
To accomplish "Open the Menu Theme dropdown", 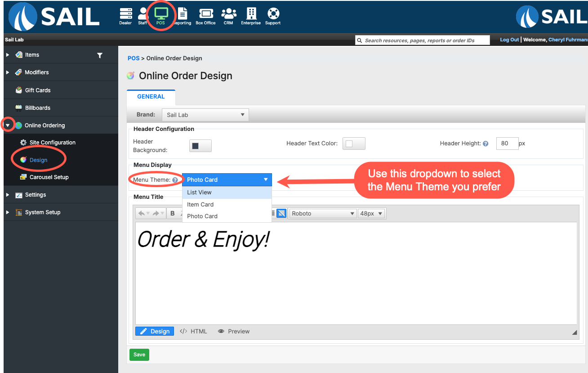I will 227,180.
